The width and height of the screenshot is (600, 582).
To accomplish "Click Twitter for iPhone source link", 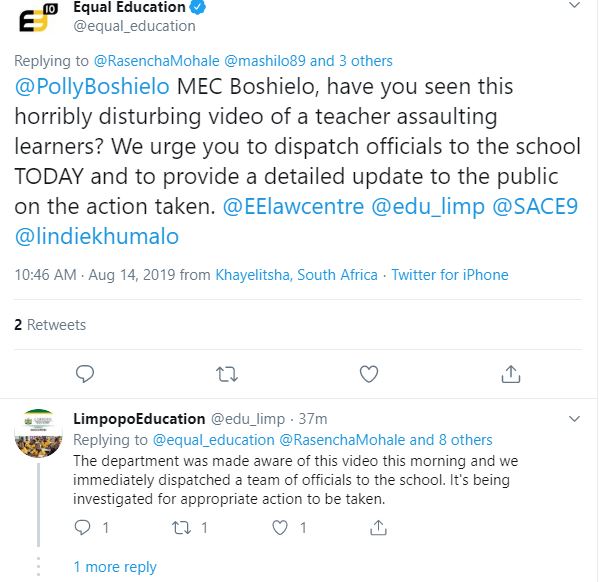I will pos(450,275).
